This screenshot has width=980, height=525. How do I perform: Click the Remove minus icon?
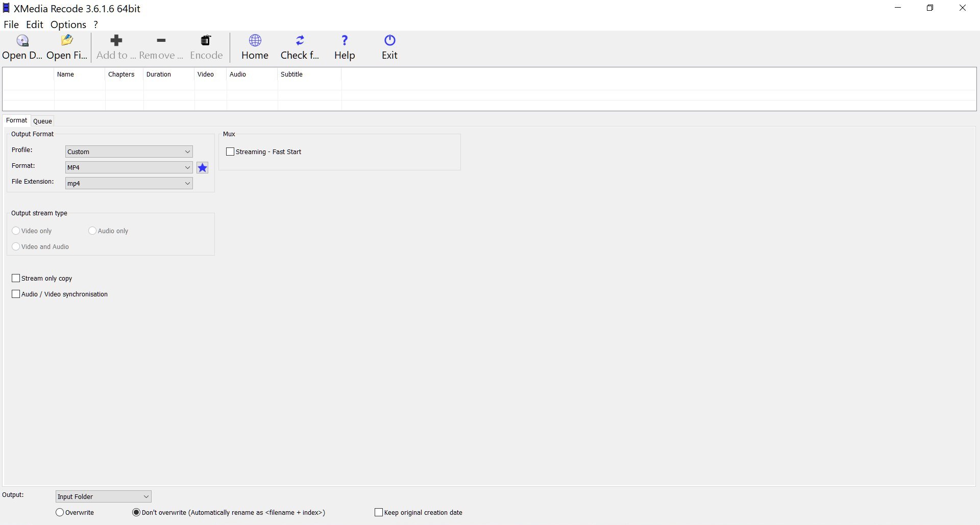tap(161, 40)
